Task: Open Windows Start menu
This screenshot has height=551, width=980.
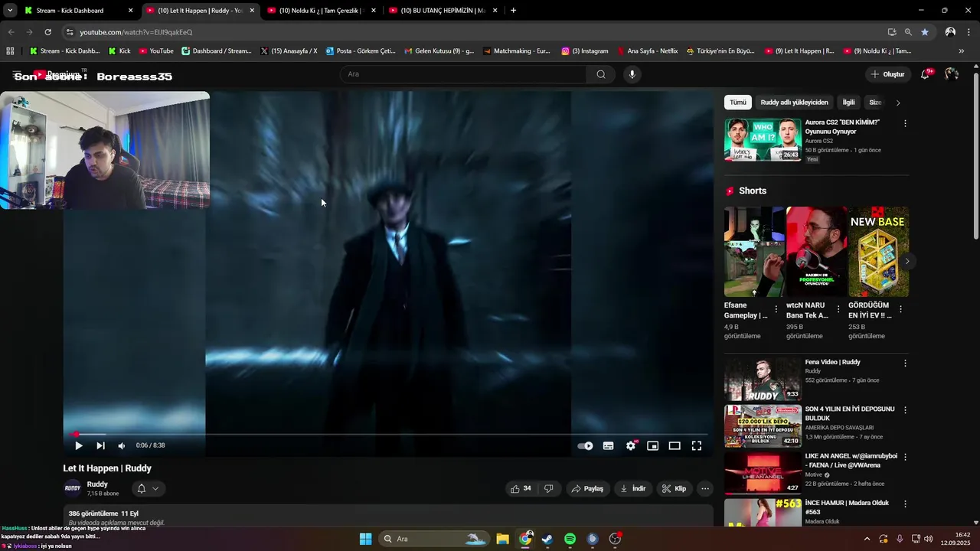Action: pos(365,539)
